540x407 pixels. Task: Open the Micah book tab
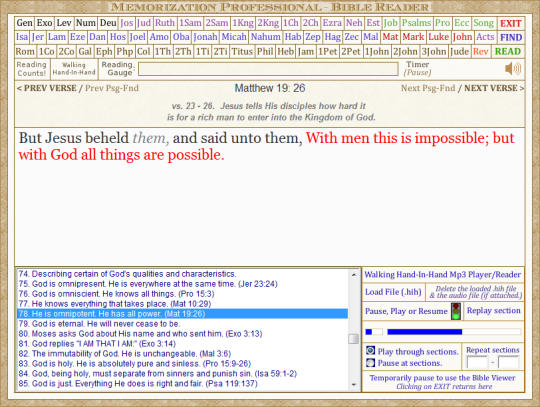pos(234,37)
